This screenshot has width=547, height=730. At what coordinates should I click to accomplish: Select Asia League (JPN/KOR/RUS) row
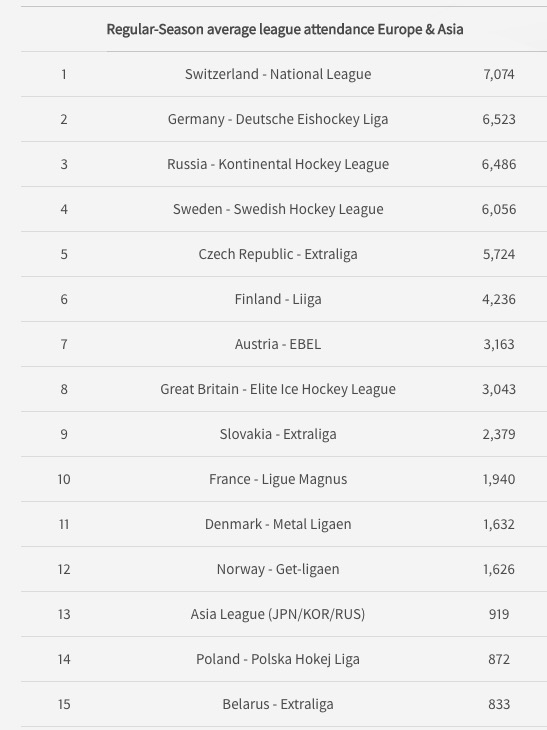click(284, 614)
